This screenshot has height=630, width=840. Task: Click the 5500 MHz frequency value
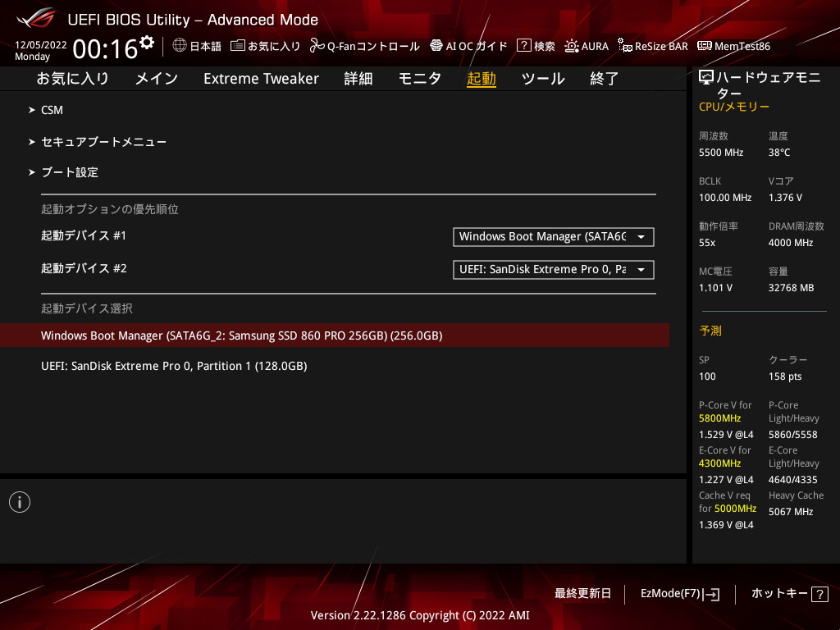click(x=721, y=153)
